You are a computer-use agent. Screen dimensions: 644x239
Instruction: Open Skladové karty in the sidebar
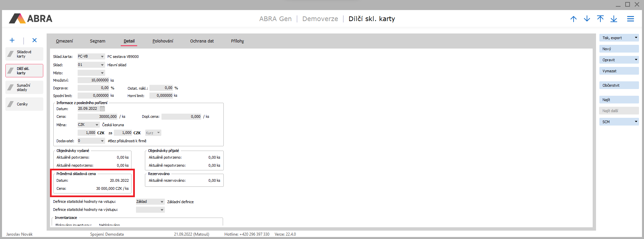[x=24, y=54]
